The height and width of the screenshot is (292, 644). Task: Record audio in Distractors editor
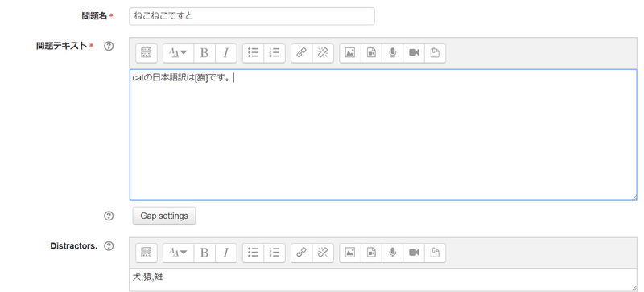click(393, 253)
